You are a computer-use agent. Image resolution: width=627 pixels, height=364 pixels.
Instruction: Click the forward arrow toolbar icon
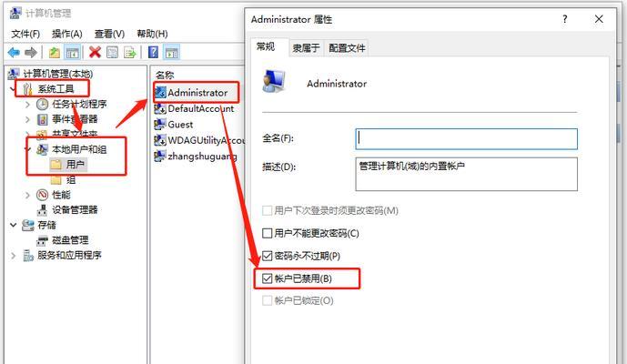31,53
